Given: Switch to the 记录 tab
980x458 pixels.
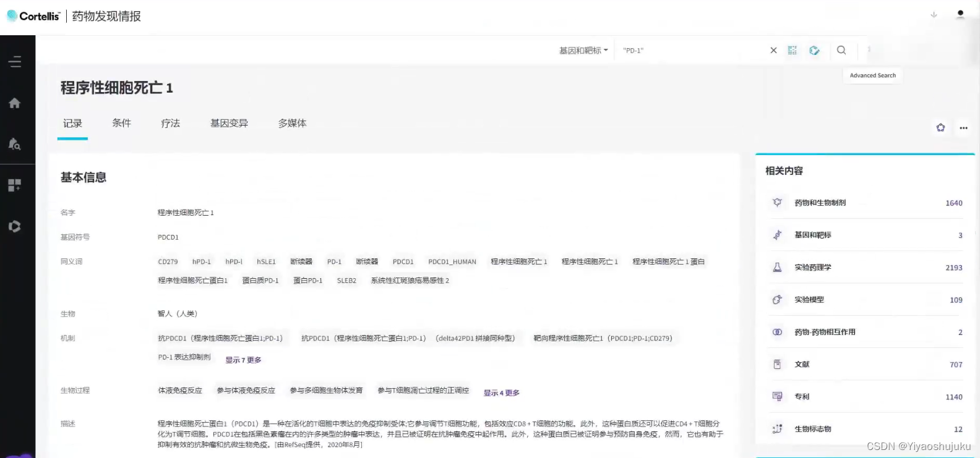Looking at the screenshot, I should (72, 124).
